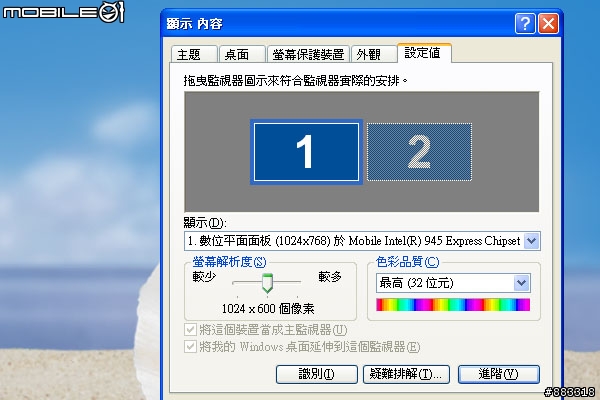This screenshot has height=400, width=600.
Task: Expand the color quality dropdown
Action: pyautogui.click(x=522, y=283)
